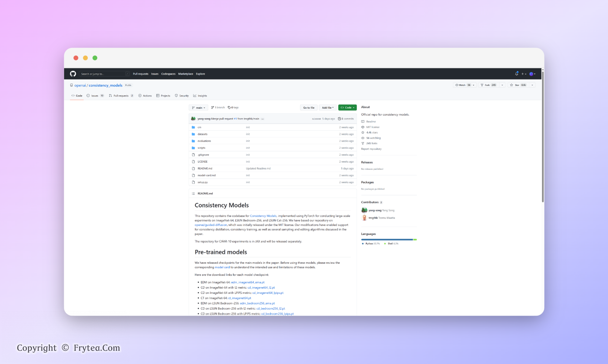Click yang-song's contributor avatar
The width and height of the screenshot is (608, 364).
point(364,210)
